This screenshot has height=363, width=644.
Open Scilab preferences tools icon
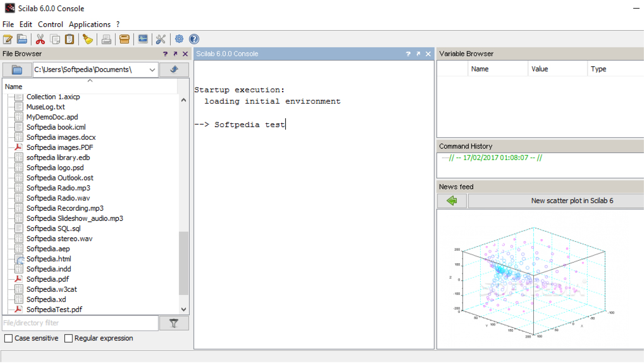tap(161, 39)
